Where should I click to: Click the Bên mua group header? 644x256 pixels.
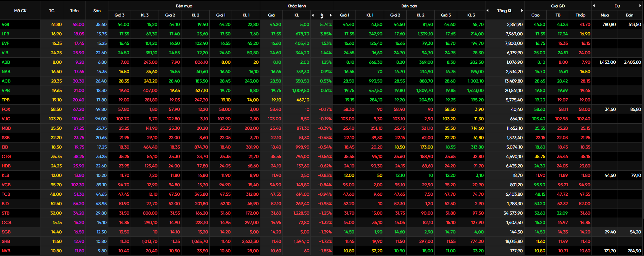coord(184,6)
